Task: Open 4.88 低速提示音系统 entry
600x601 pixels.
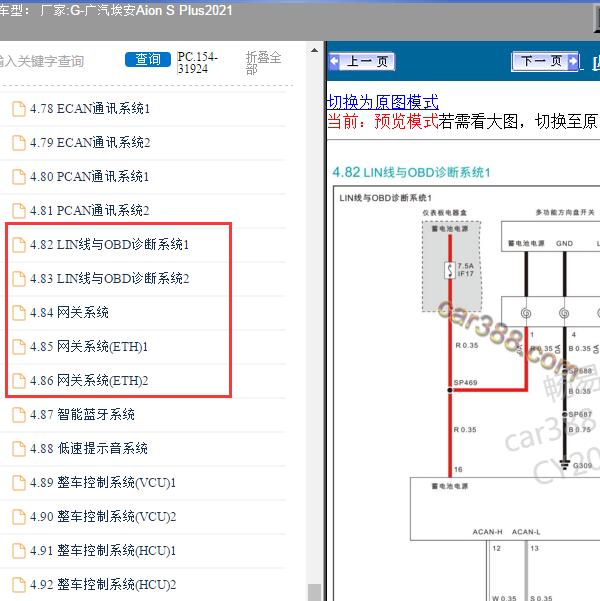Action: tap(89, 448)
